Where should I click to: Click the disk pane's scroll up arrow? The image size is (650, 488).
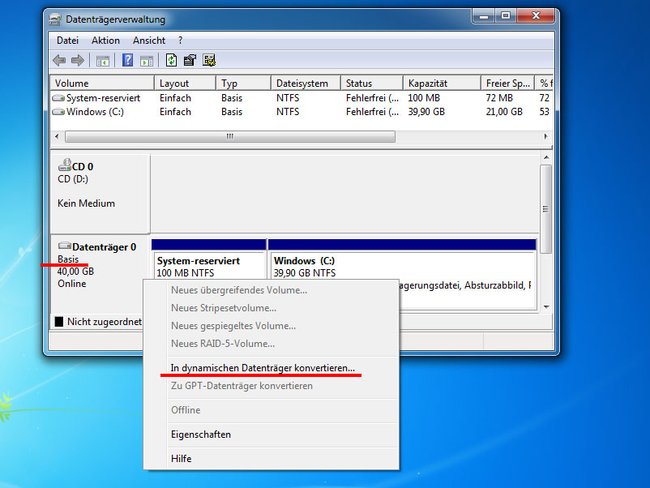(546, 158)
